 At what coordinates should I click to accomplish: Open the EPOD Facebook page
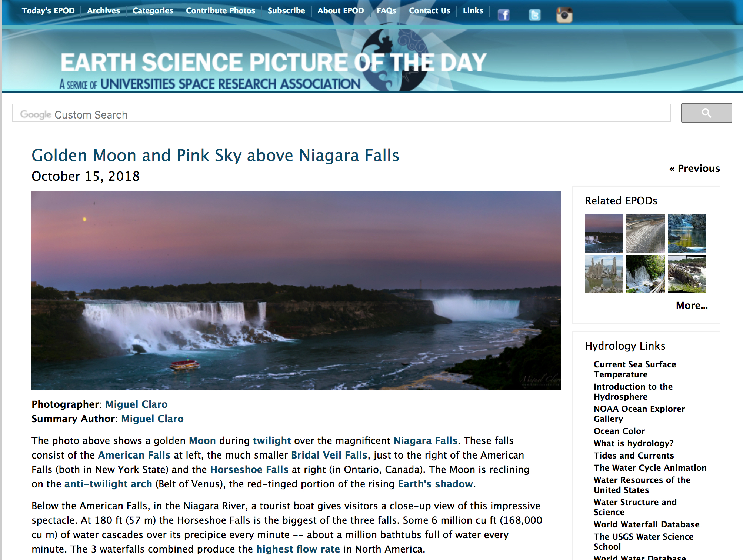point(504,15)
